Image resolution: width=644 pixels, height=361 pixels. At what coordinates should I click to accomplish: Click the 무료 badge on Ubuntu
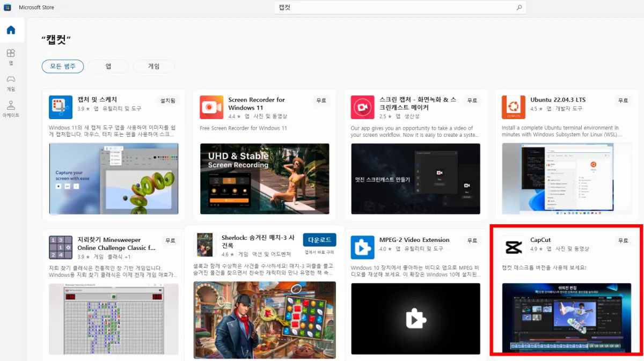(623, 100)
